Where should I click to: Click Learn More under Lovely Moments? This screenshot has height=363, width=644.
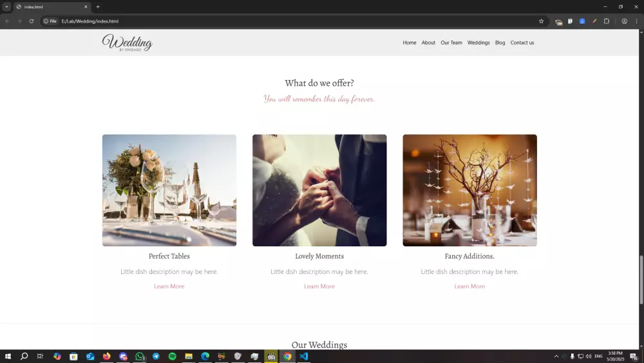(x=319, y=286)
